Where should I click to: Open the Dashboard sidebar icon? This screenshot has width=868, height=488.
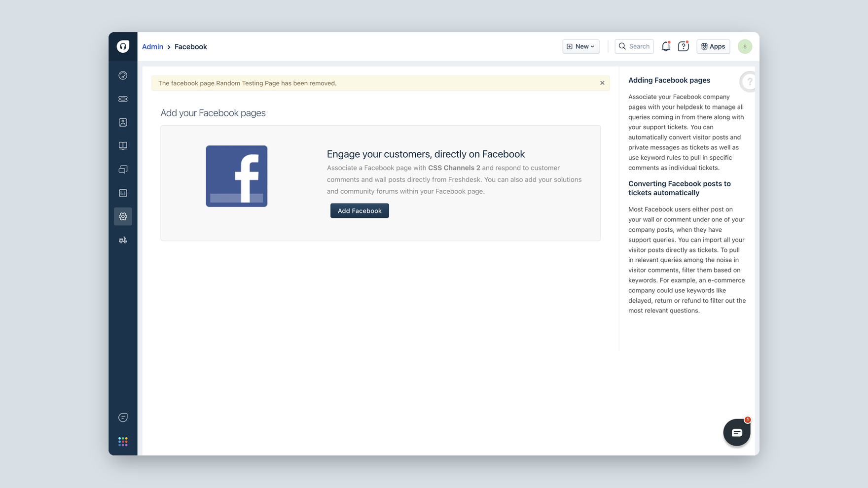pyautogui.click(x=123, y=75)
